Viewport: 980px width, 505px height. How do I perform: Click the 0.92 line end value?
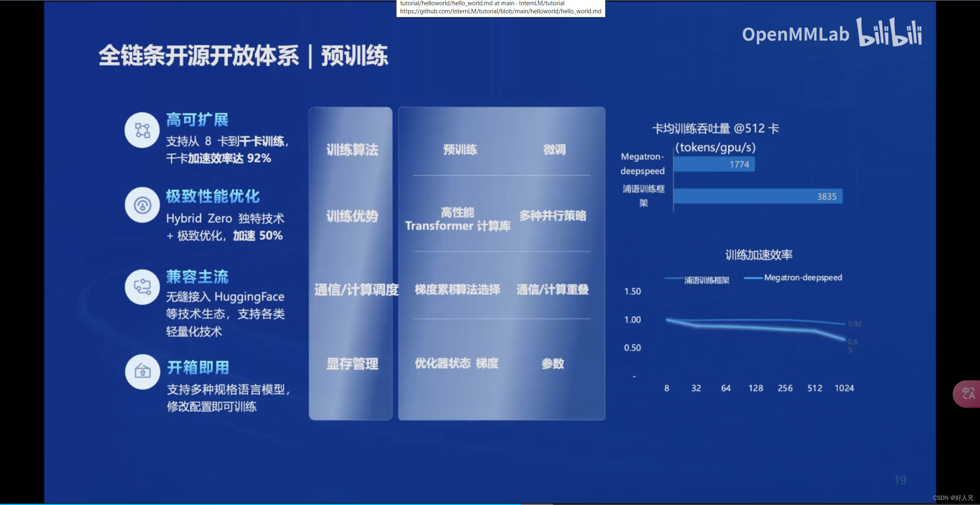tap(855, 324)
